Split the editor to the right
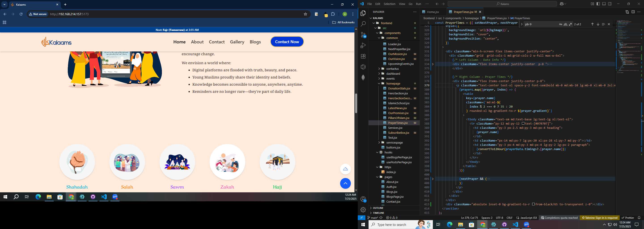 pyautogui.click(x=633, y=12)
